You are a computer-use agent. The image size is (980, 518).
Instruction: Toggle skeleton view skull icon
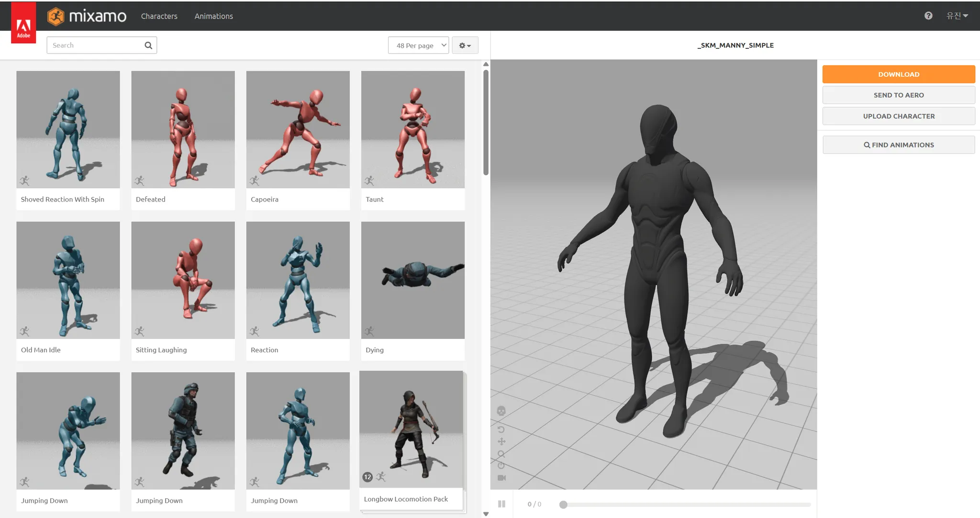501,411
